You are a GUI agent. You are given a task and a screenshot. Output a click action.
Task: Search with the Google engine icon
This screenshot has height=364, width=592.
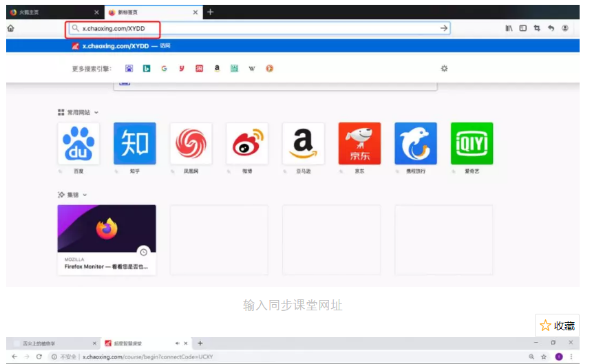(164, 68)
